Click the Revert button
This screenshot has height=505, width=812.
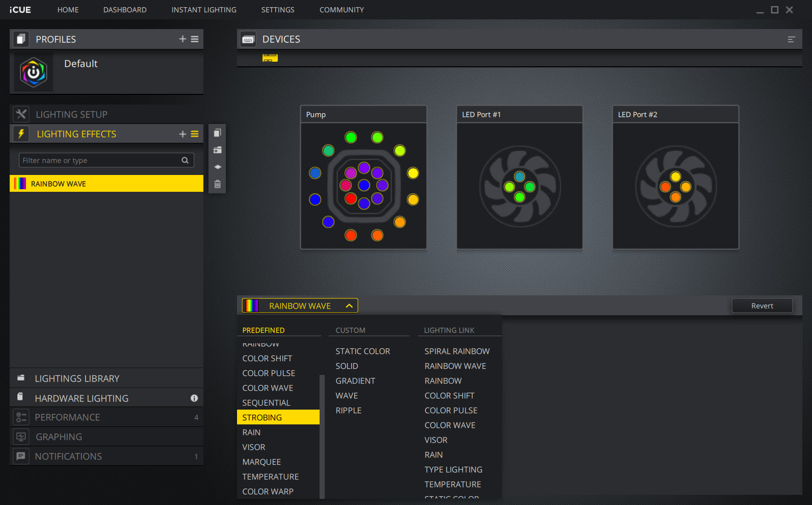click(762, 306)
